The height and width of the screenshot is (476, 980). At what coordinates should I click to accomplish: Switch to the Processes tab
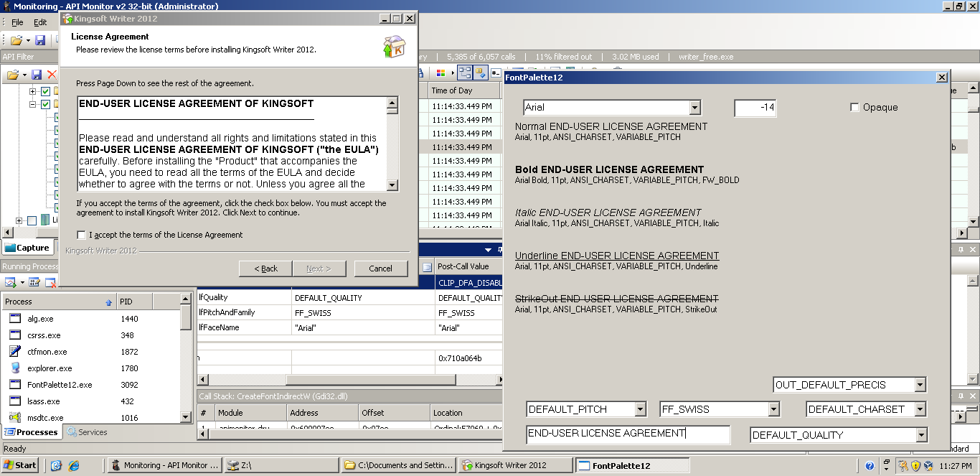click(x=31, y=432)
